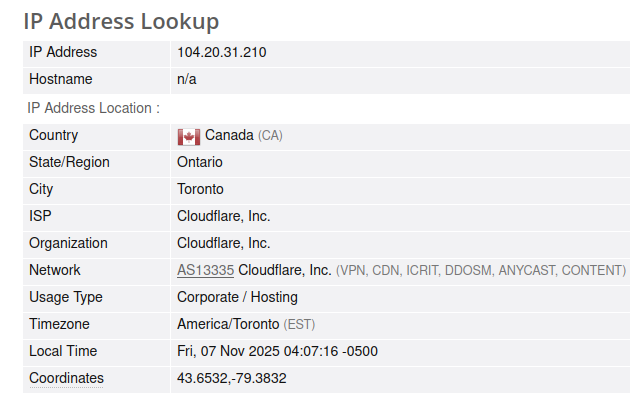This screenshot has width=630, height=400.
Task: Click the City row label
Action: tap(41, 189)
